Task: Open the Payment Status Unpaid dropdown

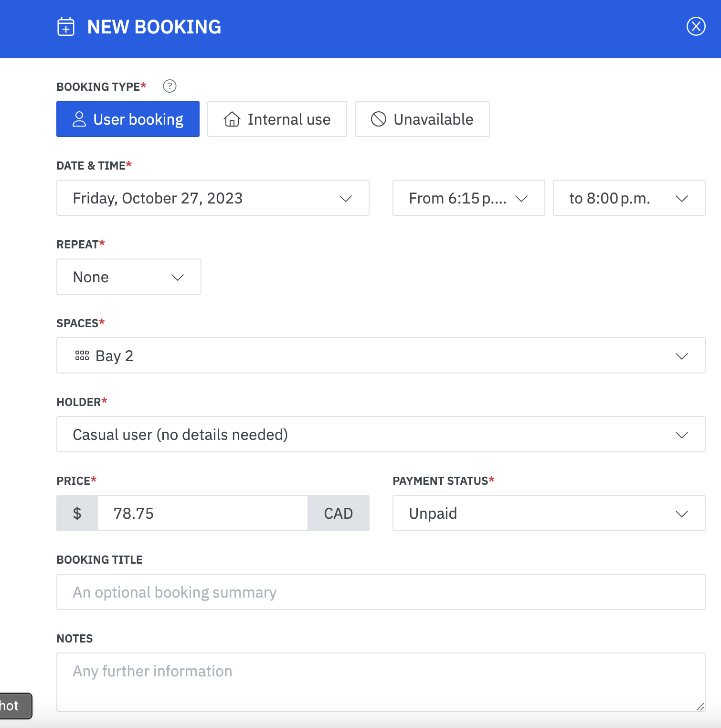Action: [549, 513]
